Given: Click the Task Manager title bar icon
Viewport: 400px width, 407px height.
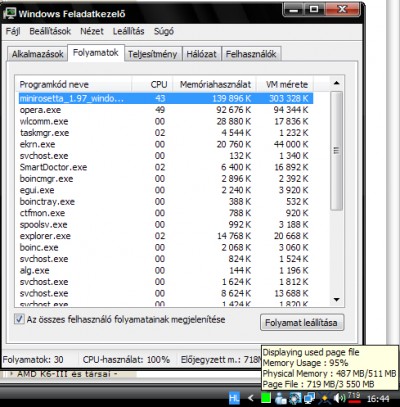Looking at the screenshot, I should coord(9,13).
